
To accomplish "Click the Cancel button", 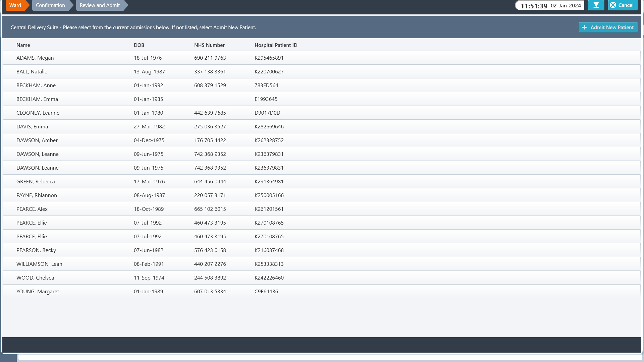I will (x=623, y=5).
